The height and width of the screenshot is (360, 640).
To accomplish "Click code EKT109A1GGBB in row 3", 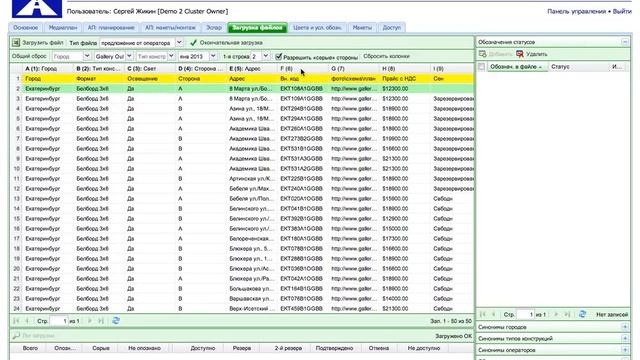I will click(301, 99).
